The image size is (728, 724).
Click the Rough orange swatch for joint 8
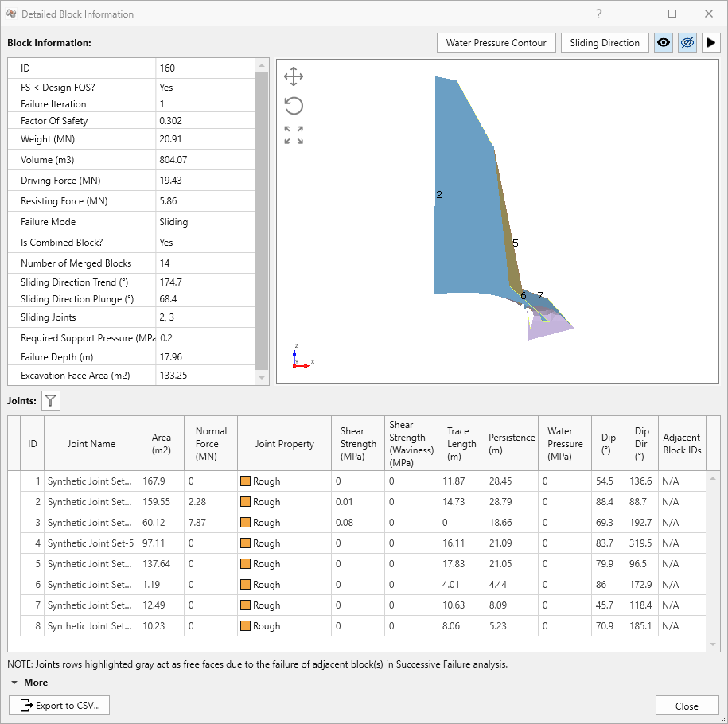246,626
